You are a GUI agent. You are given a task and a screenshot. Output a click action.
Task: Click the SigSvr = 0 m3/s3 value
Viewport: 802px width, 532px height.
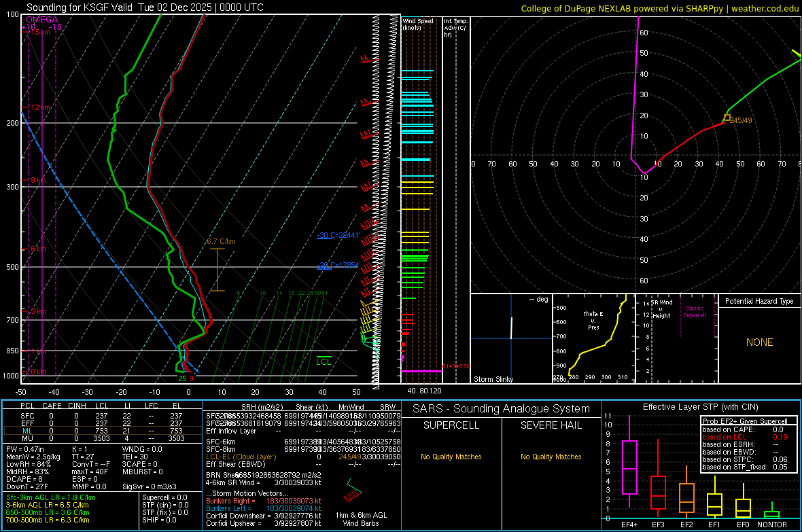[x=150, y=486]
